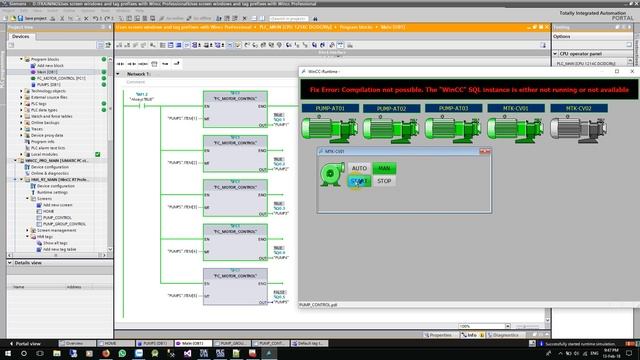Screen dimensions: 640x360
Task: Click the green PUMP-AT01 motor graphic
Action: click(330, 129)
